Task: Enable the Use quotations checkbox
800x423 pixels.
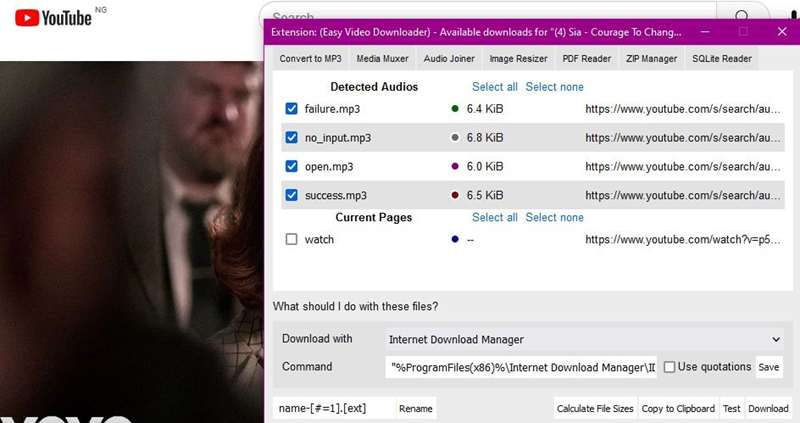Action: [670, 367]
